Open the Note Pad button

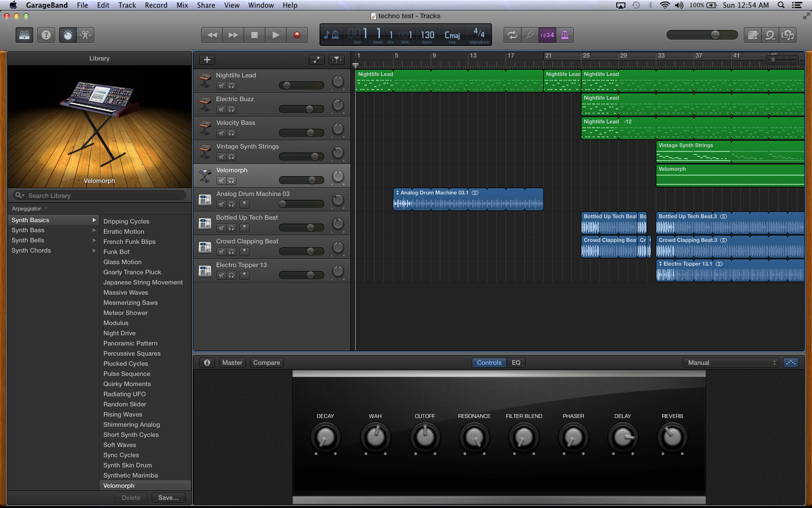click(753, 35)
